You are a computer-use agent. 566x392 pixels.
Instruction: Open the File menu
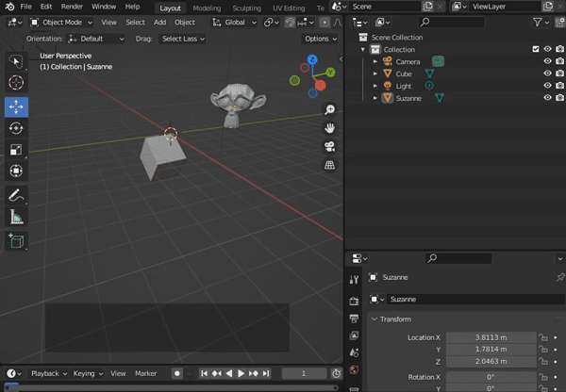(25, 7)
